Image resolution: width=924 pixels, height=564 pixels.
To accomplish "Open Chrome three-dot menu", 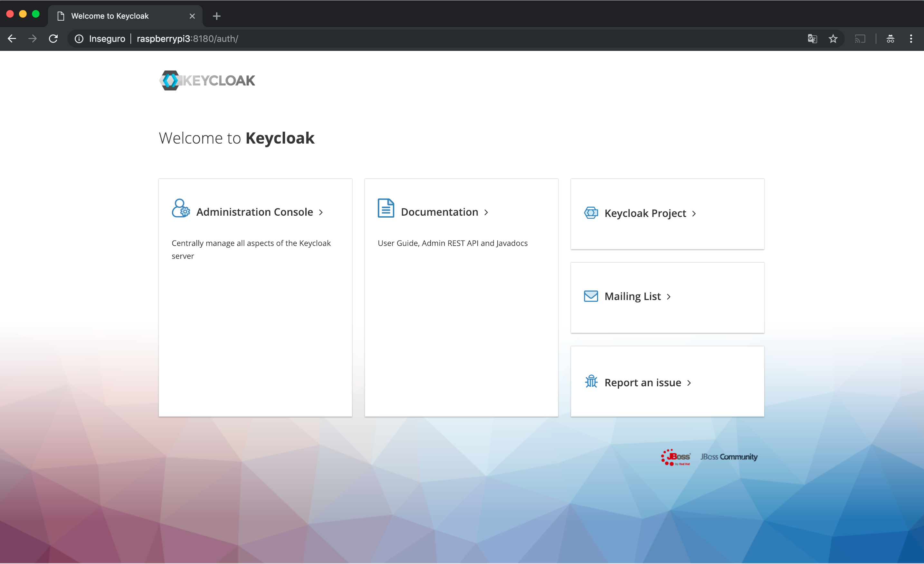I will [x=911, y=39].
